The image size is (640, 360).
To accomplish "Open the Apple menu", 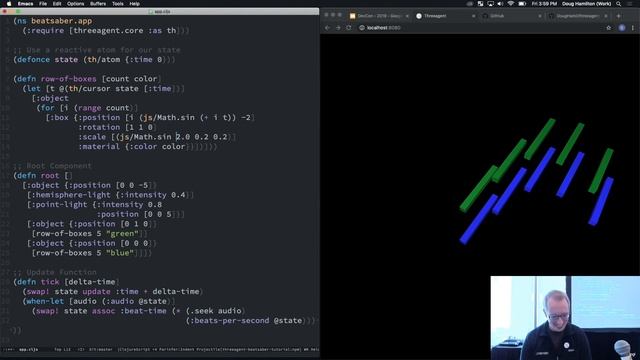I will click(9, 4).
